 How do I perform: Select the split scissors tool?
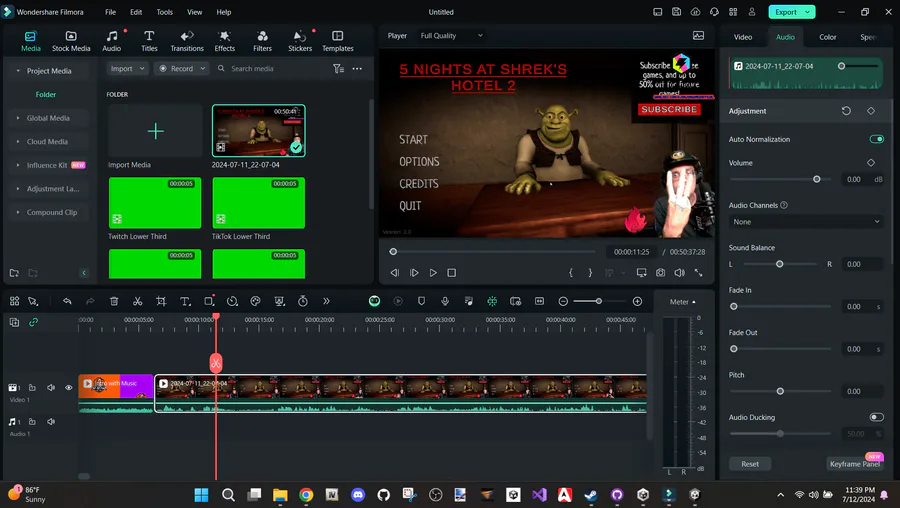tap(137, 301)
